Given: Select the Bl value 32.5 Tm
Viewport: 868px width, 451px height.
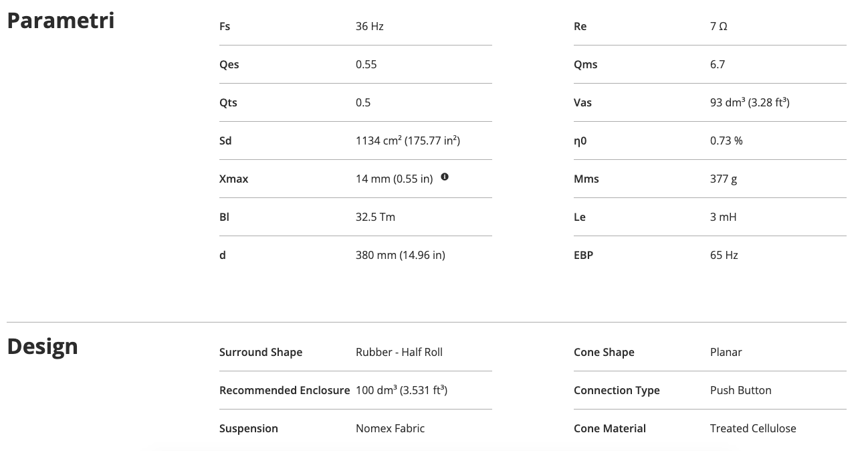Looking at the screenshot, I should (x=375, y=217).
